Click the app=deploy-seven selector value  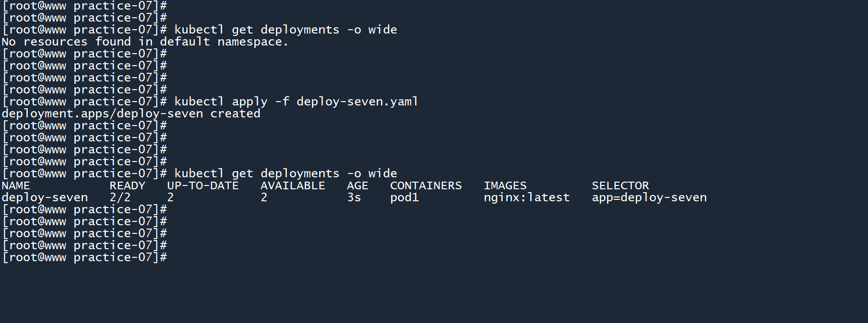click(x=649, y=197)
